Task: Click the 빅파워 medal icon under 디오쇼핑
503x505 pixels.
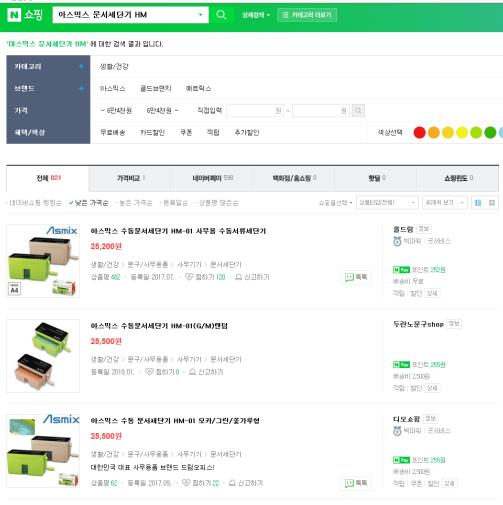Action: pos(397,431)
